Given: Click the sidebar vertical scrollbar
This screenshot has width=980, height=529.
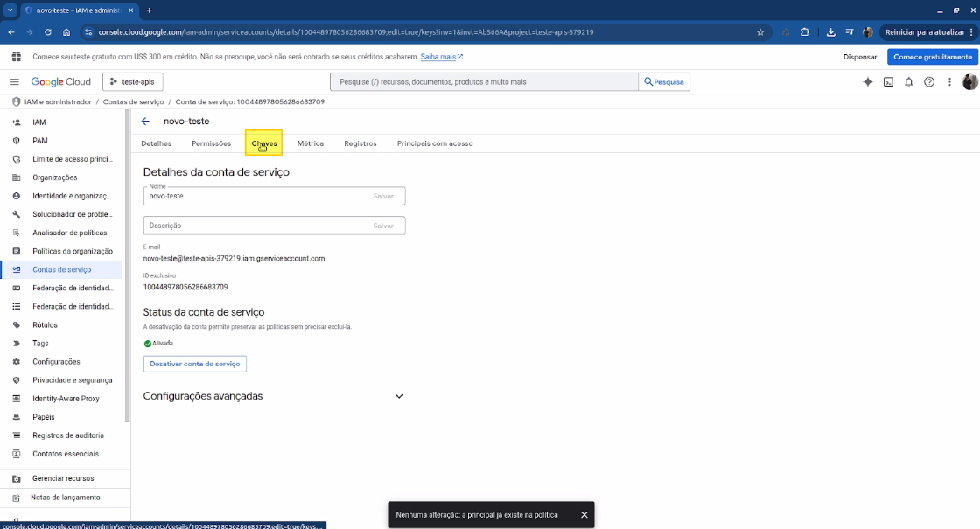Looking at the screenshot, I should point(128,267).
